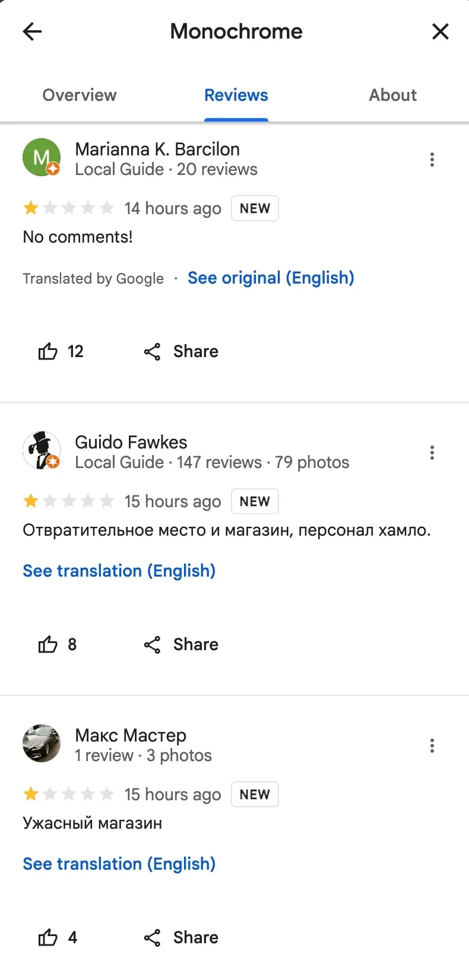Share the Макс Мастер review

181,937
